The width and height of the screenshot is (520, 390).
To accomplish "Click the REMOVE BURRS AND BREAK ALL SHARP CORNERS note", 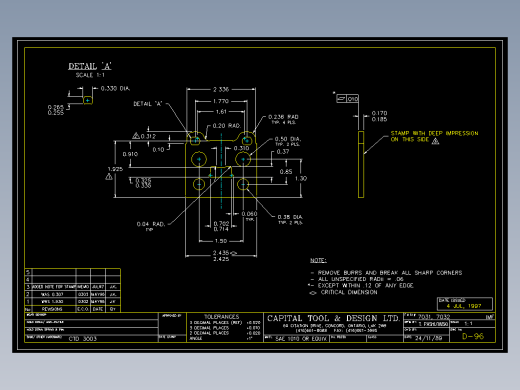I will pos(390,273).
